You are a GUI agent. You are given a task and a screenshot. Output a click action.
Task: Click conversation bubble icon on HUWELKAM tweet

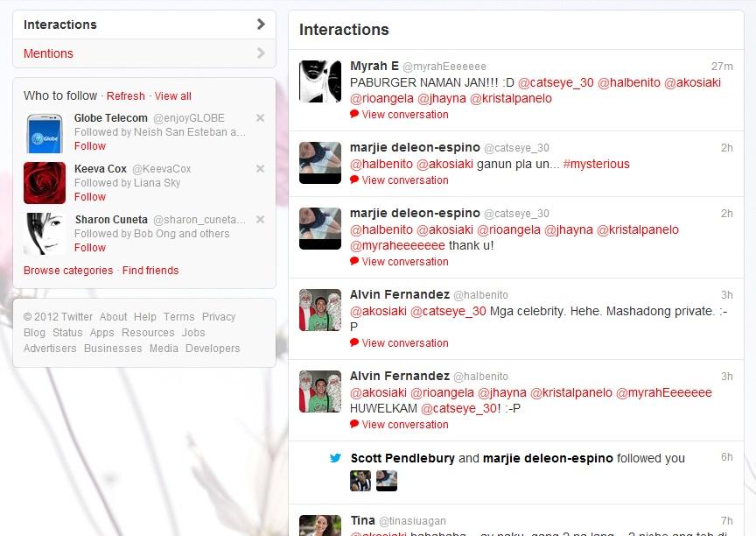tap(354, 424)
